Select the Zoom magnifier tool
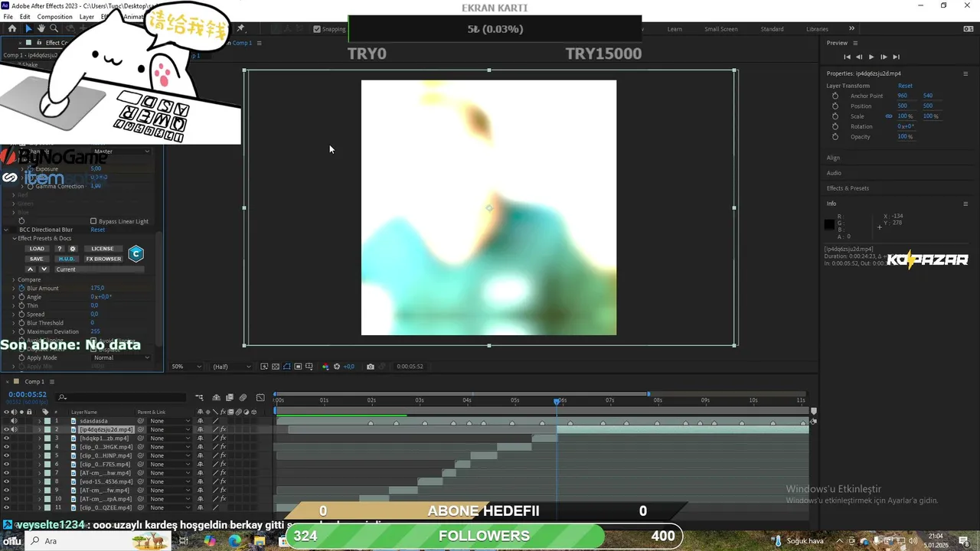This screenshot has width=980, height=551. pos(54,28)
